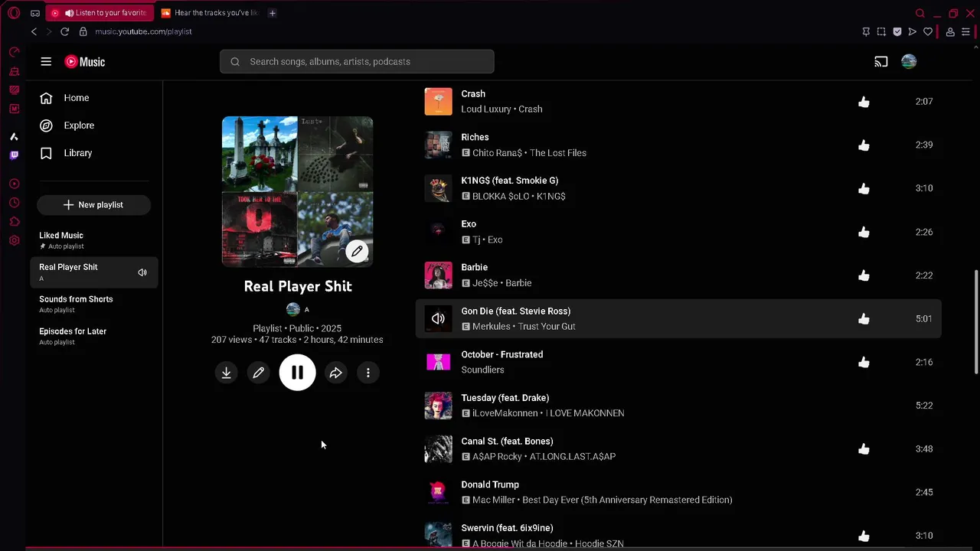Focus the search songs, albums, artists field
Viewport: 980px width, 551px height.
click(357, 62)
